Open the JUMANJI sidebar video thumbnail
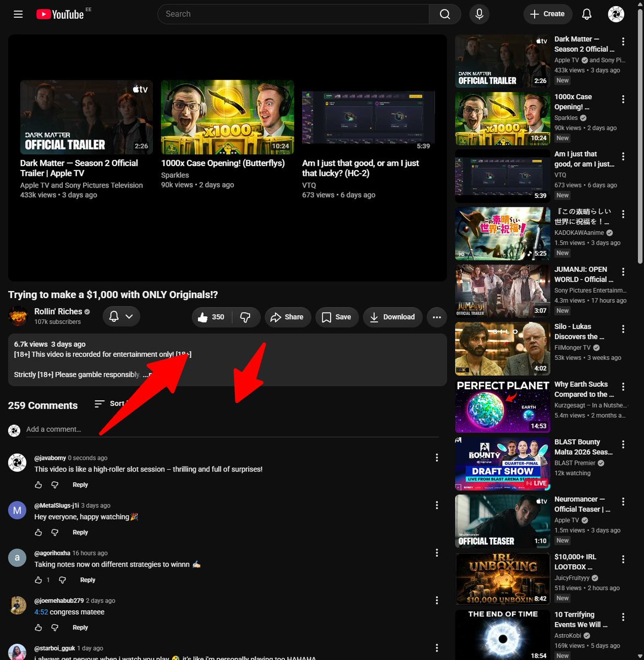The width and height of the screenshot is (644, 660). (x=503, y=291)
